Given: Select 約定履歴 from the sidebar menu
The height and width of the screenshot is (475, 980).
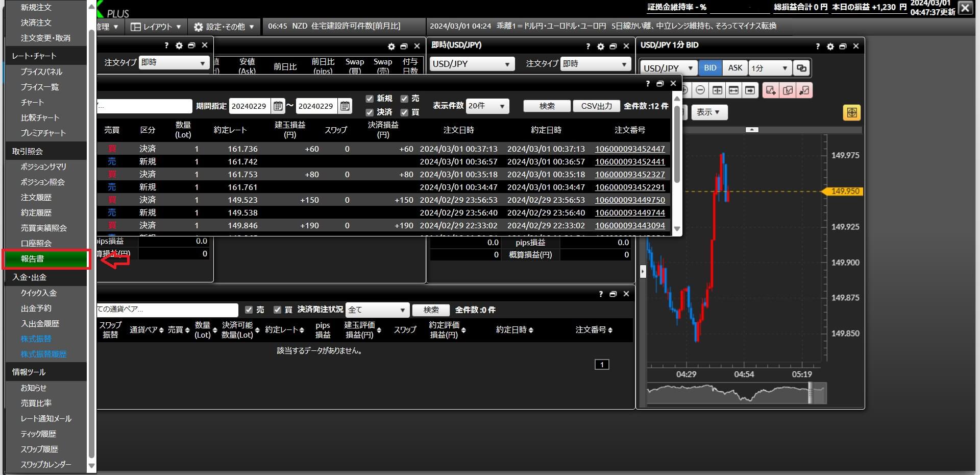Looking at the screenshot, I should coord(36,212).
